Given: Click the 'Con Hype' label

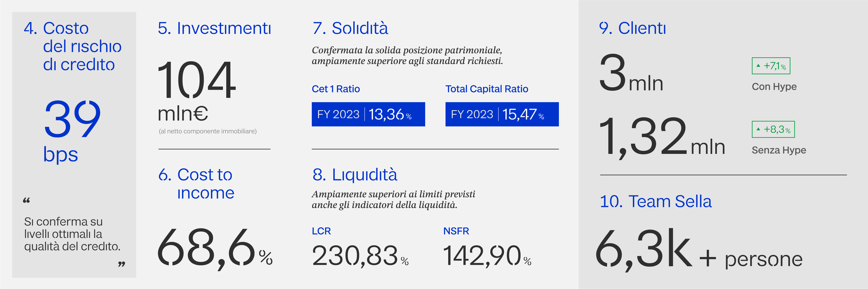Looking at the screenshot, I should (774, 87).
